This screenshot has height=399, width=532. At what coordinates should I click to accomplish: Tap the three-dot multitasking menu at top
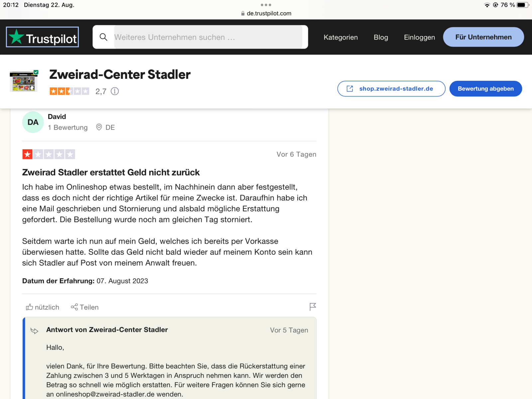pos(266,5)
